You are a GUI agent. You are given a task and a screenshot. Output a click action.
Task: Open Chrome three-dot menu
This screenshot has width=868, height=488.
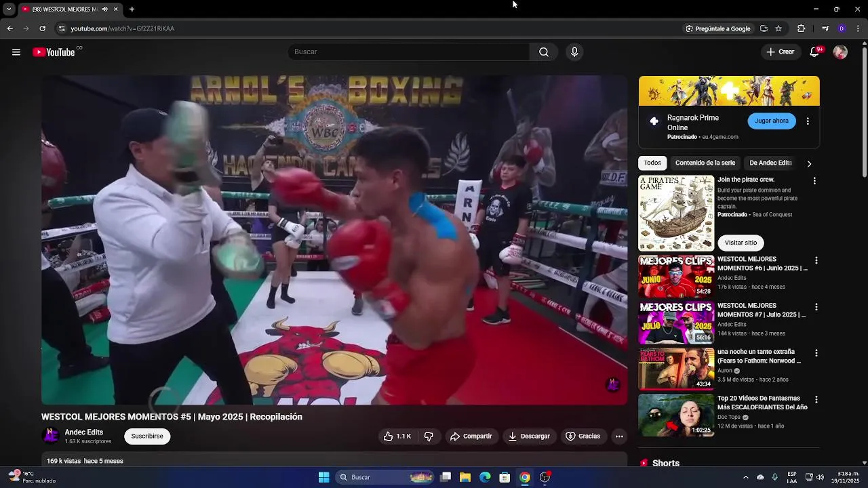click(x=858, y=28)
